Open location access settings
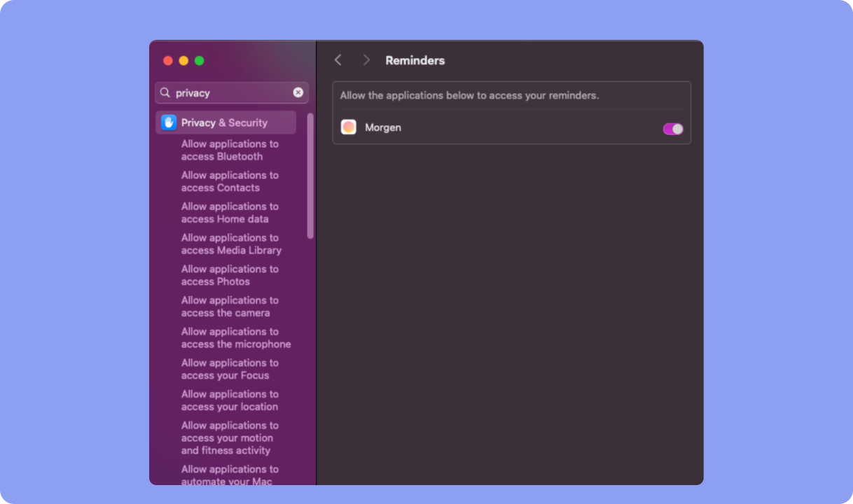The height and width of the screenshot is (504, 853). (230, 400)
